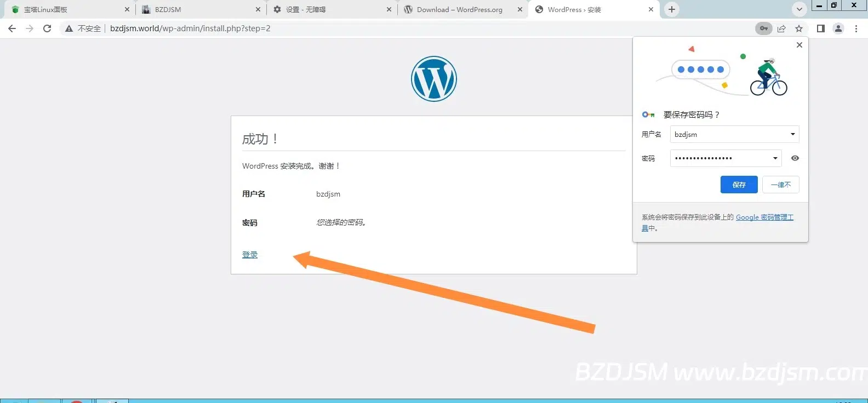Bookmark this page with the star
Image resolution: width=868 pixels, height=403 pixels.
click(x=799, y=28)
